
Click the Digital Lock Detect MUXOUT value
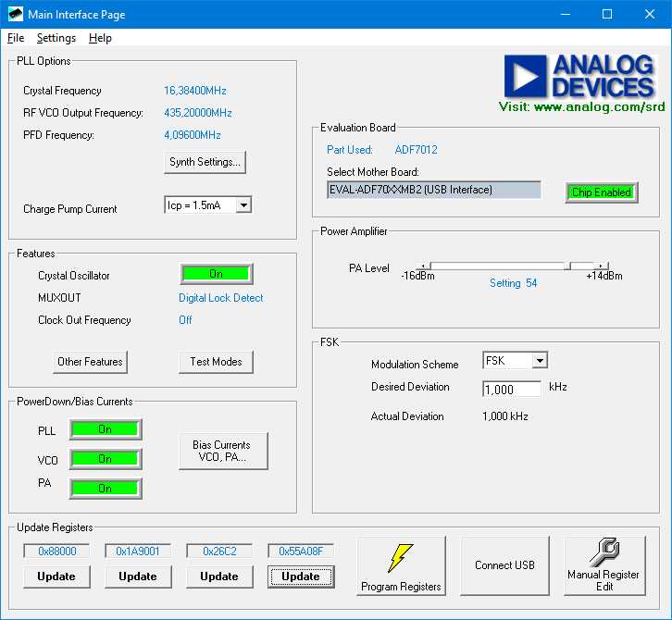tap(220, 298)
